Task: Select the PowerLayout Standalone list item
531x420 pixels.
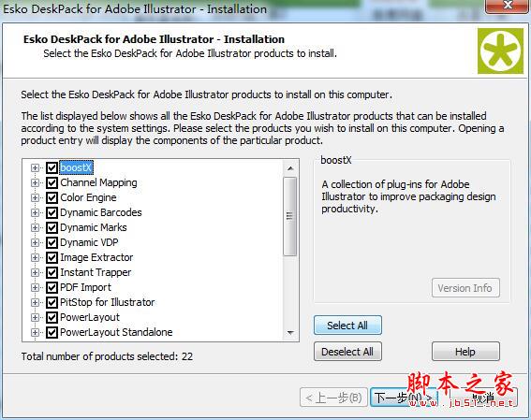Action: coord(116,332)
